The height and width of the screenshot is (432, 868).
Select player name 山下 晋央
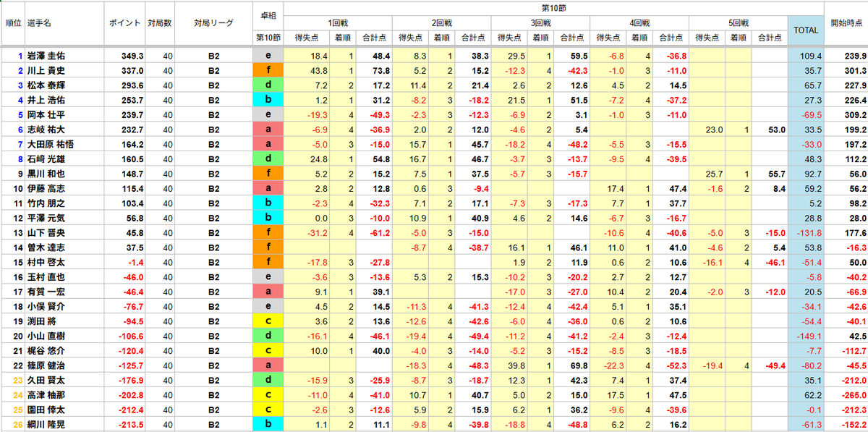click(x=46, y=232)
